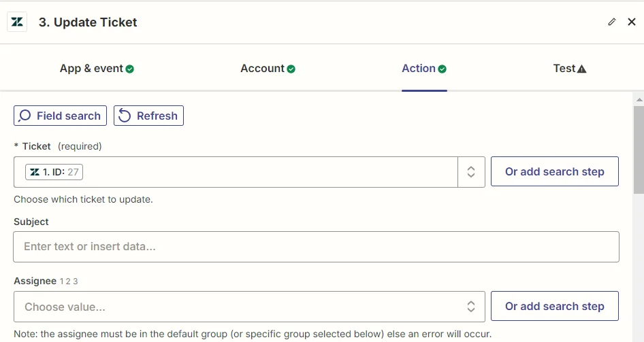This screenshot has height=342, width=644.
Task: Go to the Test tab
Action: click(564, 69)
